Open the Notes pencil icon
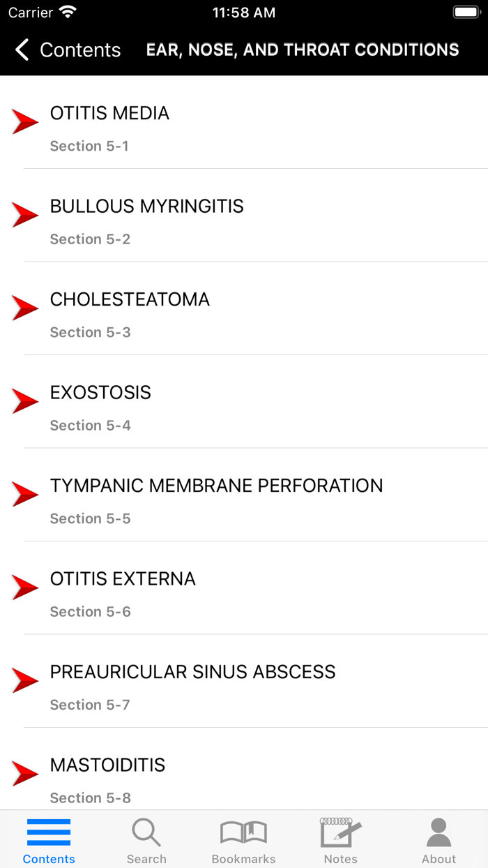This screenshot has width=488, height=868. pos(340,832)
